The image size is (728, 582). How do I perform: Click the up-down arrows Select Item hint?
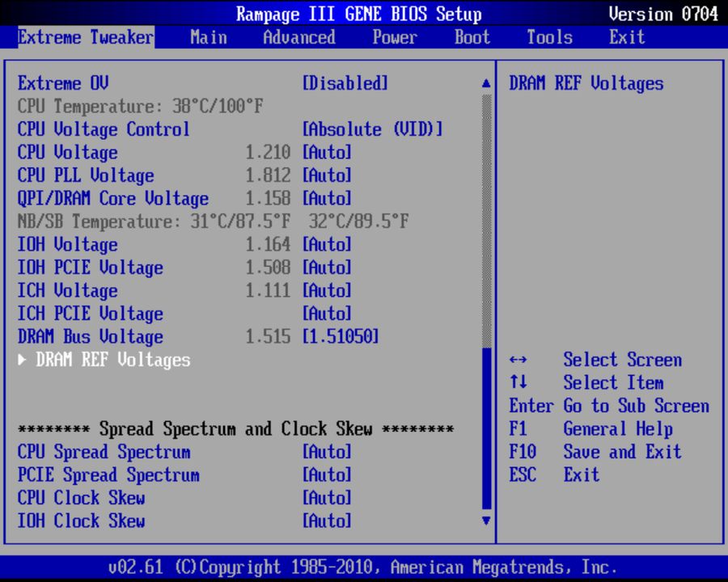[x=586, y=383]
